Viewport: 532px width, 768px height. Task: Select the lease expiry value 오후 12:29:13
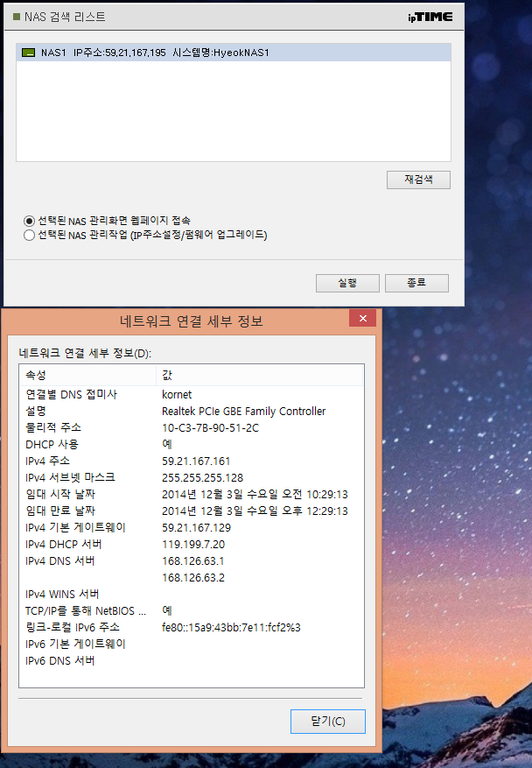pos(255,511)
